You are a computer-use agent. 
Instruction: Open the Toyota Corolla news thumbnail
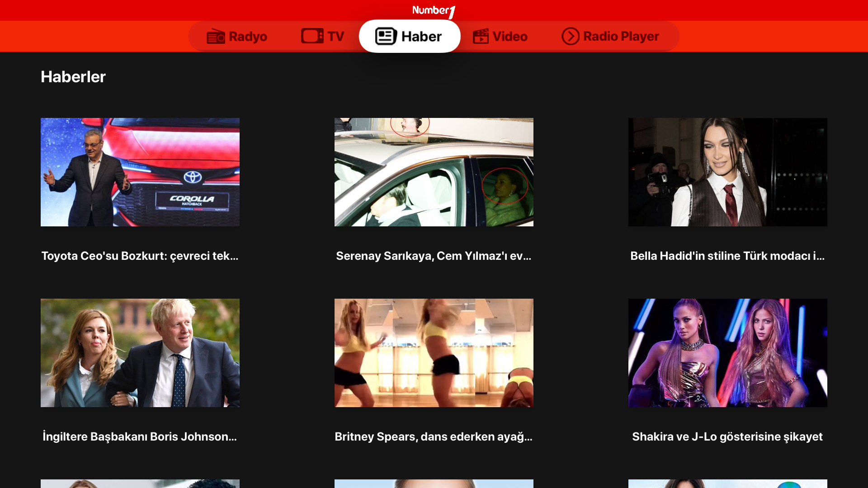(140, 172)
